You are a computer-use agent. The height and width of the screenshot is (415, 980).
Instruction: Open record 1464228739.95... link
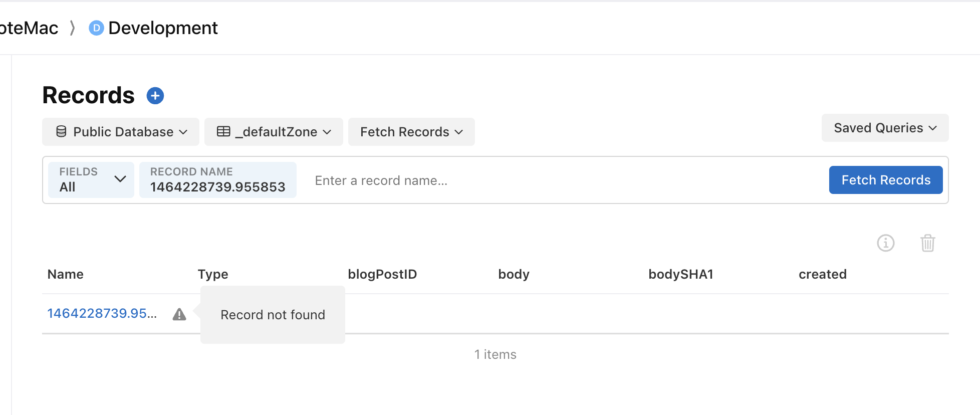click(102, 313)
